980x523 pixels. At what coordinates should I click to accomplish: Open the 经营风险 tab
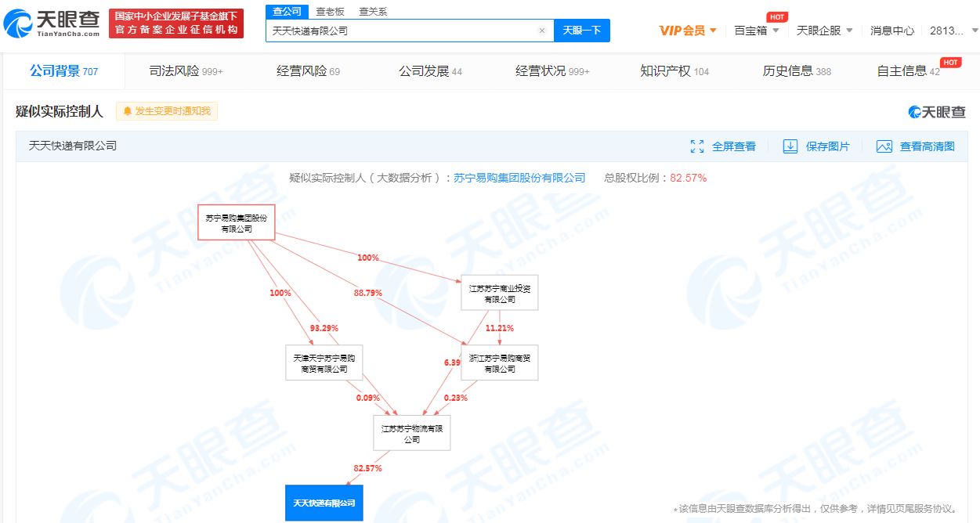(x=309, y=71)
